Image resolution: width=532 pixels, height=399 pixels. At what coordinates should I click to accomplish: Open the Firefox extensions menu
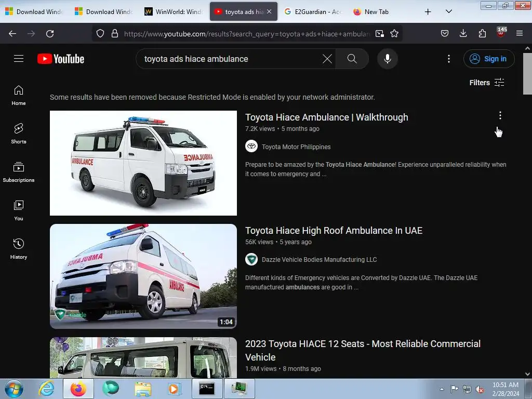click(482, 33)
